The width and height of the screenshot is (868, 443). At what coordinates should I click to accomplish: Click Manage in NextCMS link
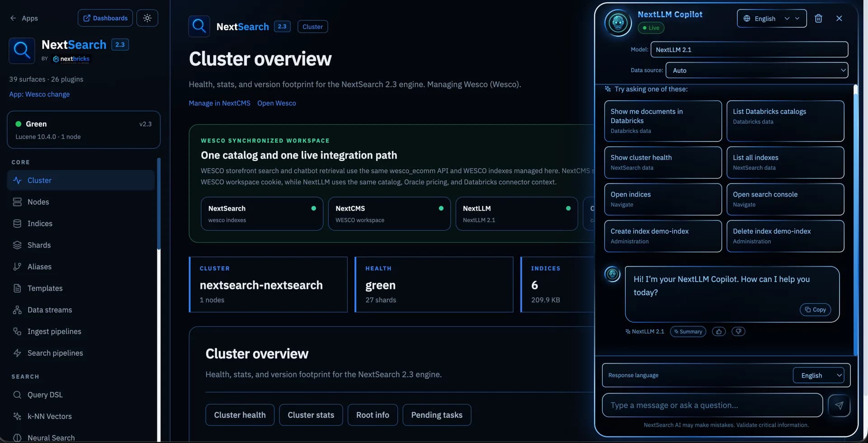219,103
